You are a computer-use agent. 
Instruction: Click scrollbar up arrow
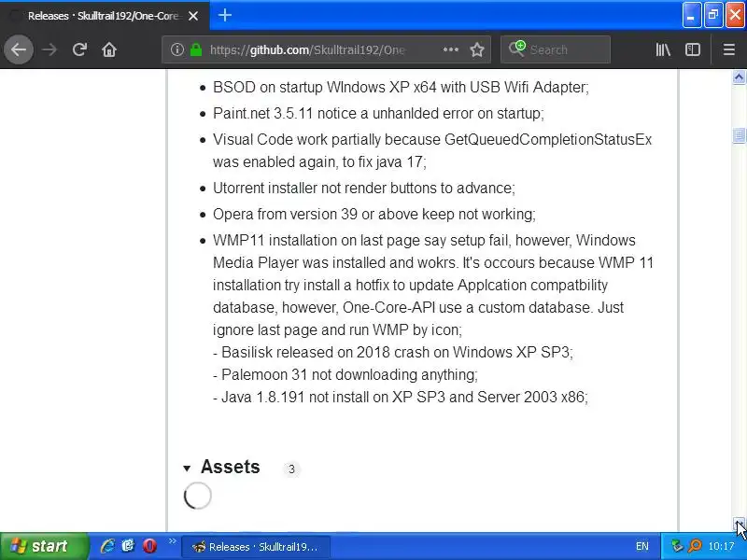point(739,77)
